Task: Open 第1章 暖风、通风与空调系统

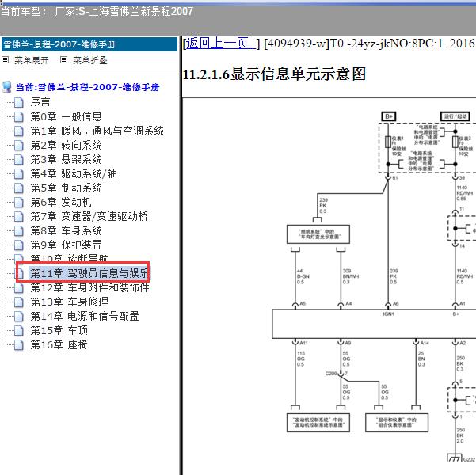Action: [x=97, y=131]
